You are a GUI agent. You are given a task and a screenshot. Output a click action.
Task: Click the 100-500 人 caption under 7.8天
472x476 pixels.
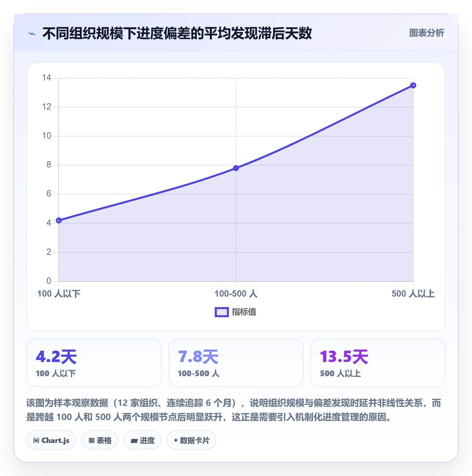point(199,374)
